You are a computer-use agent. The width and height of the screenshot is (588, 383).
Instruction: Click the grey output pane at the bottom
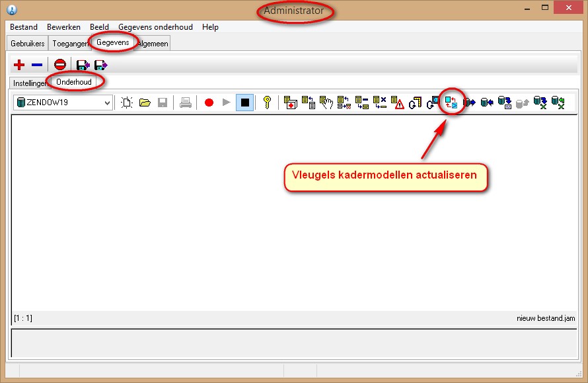tap(295, 343)
